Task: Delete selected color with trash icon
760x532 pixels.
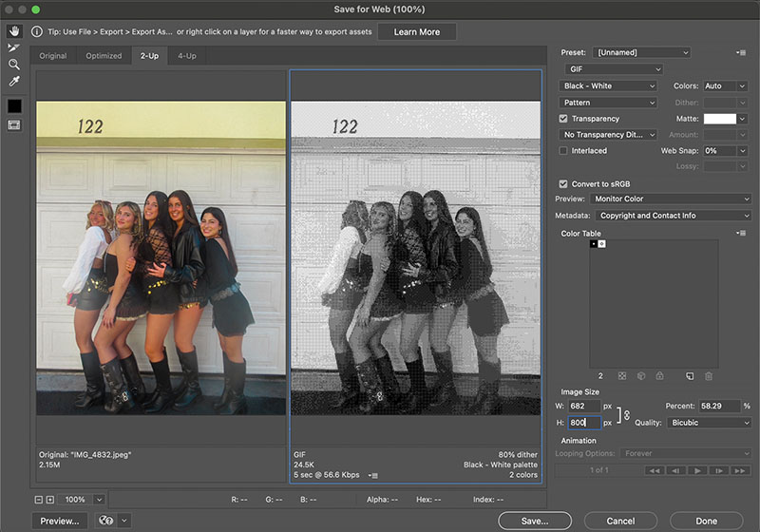Action: tap(709, 376)
